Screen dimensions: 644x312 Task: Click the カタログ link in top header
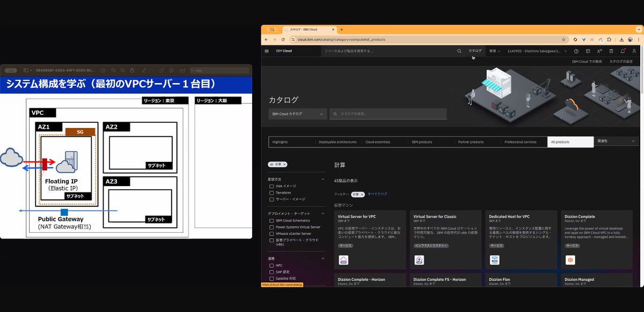click(475, 50)
